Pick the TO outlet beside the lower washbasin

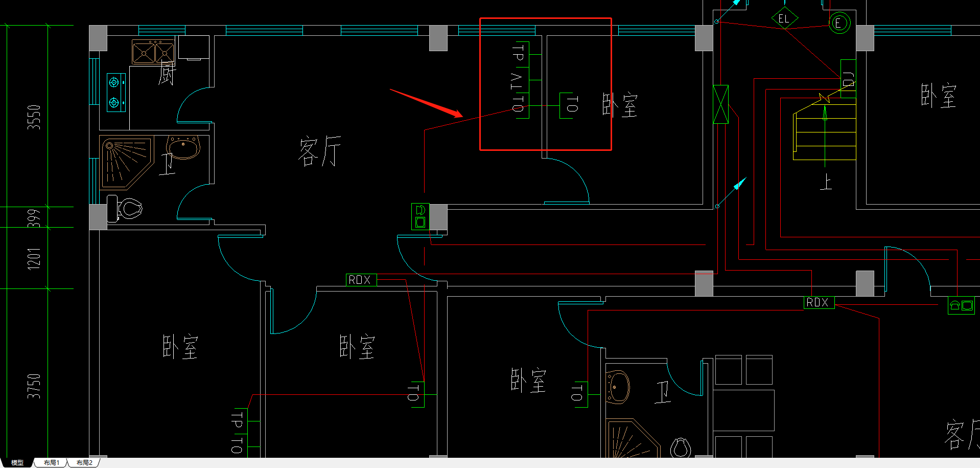click(x=579, y=394)
